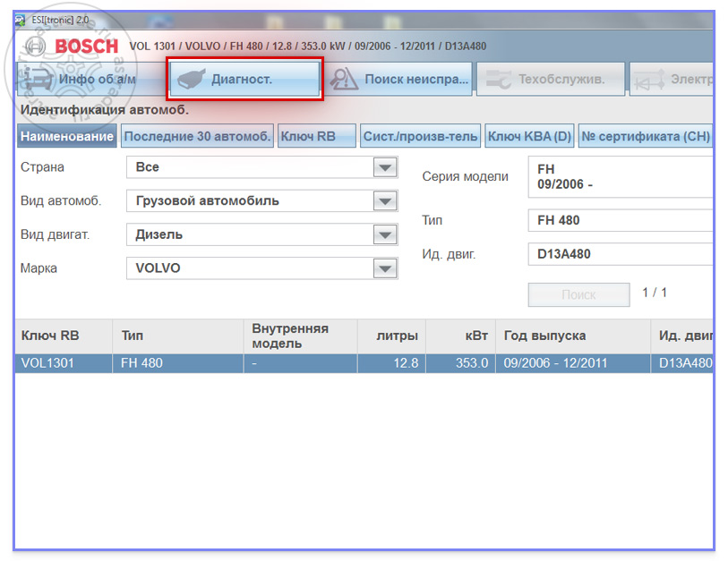The height and width of the screenshot is (561, 728).
Task: Open the Техобслужив. tab
Action: click(551, 79)
